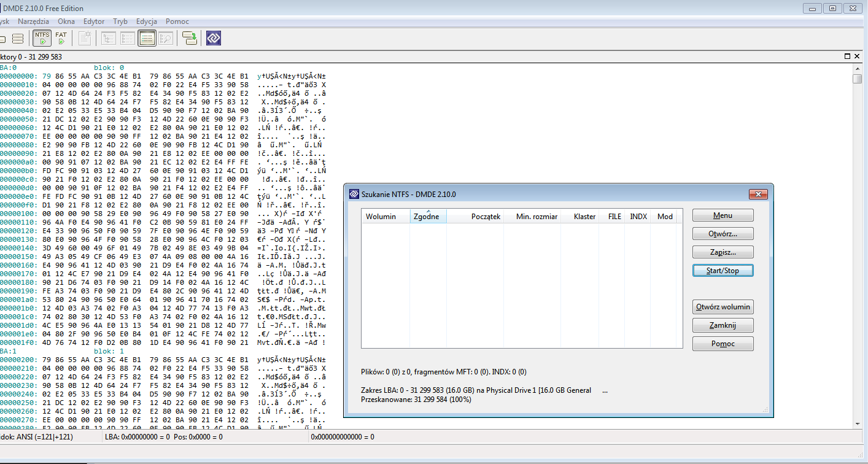Click offset row 000001f0 in hex editor
Screen dimensions: 868x464
point(163,342)
